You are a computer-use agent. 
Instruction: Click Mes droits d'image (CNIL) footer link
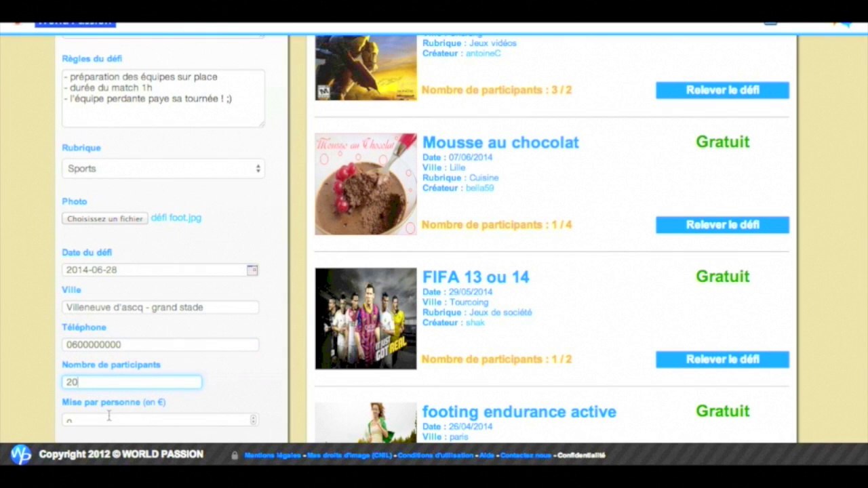click(349, 455)
